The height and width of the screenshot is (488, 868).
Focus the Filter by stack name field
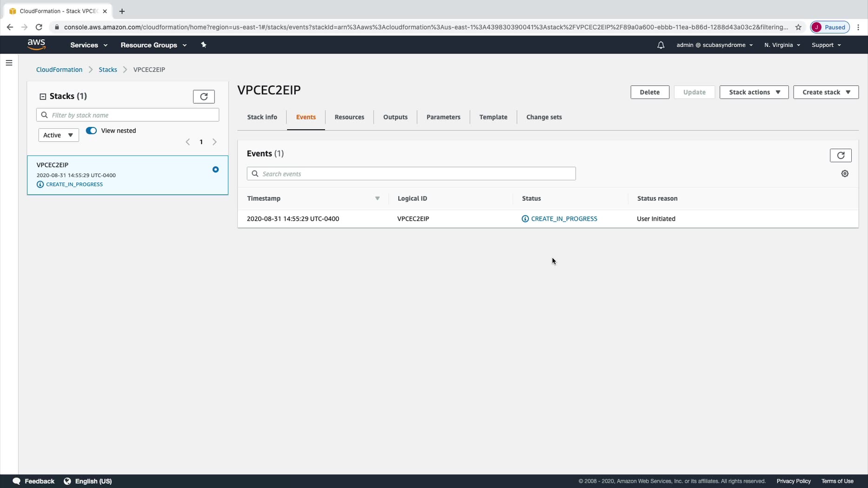pos(127,115)
